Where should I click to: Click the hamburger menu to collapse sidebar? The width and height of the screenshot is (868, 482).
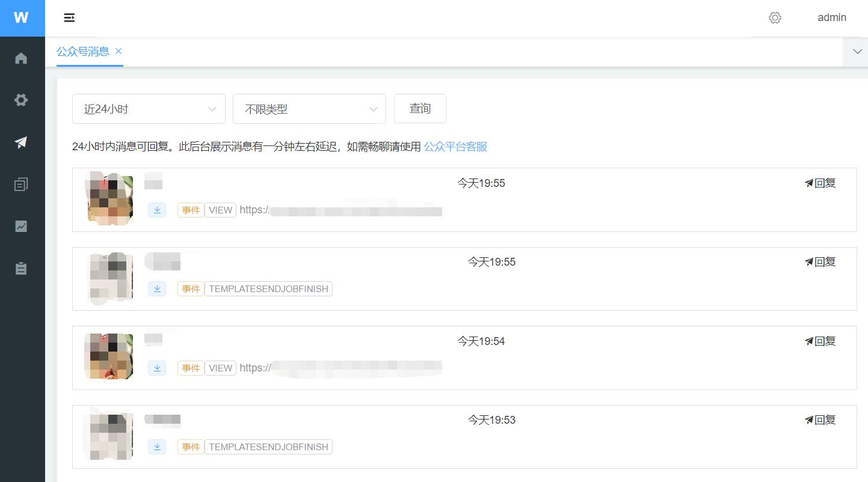pyautogui.click(x=69, y=18)
